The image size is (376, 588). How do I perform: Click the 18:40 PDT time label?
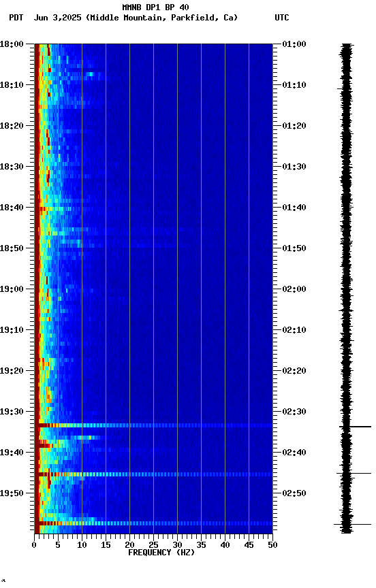tap(12, 208)
